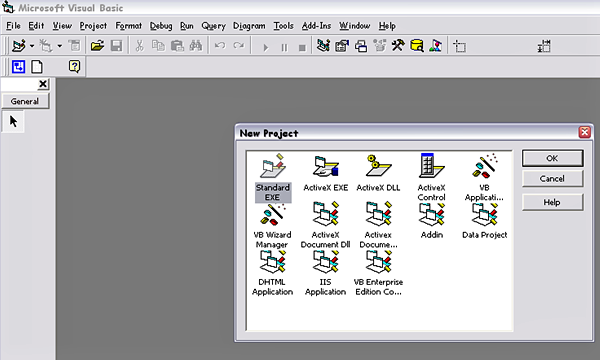600x360 pixels.
Task: Click the Redo toolbar icon
Action: pyautogui.click(x=239, y=46)
